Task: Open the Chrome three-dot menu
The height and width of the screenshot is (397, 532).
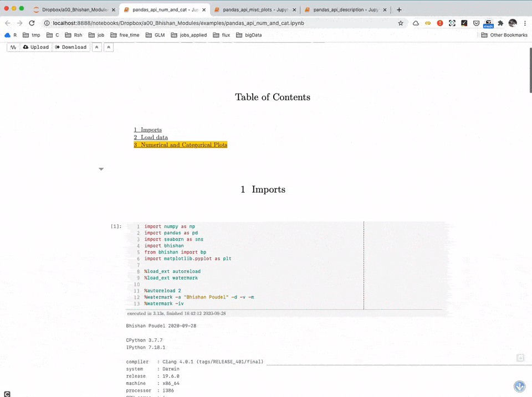Action: coord(525,23)
